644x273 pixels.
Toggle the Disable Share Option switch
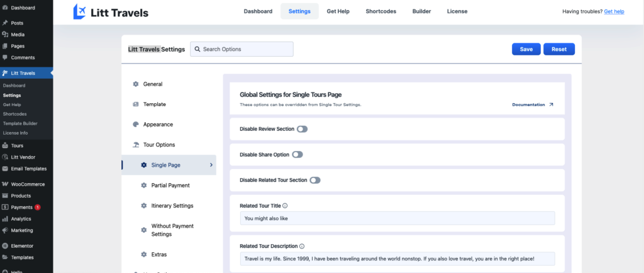coord(297,155)
